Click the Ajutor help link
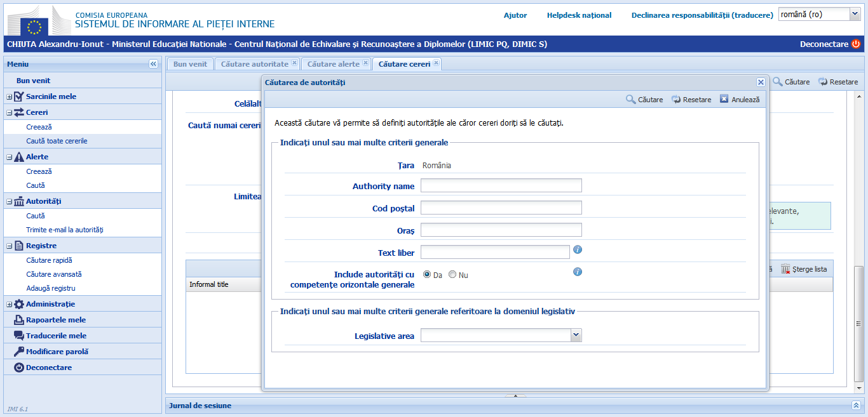 pyautogui.click(x=515, y=15)
